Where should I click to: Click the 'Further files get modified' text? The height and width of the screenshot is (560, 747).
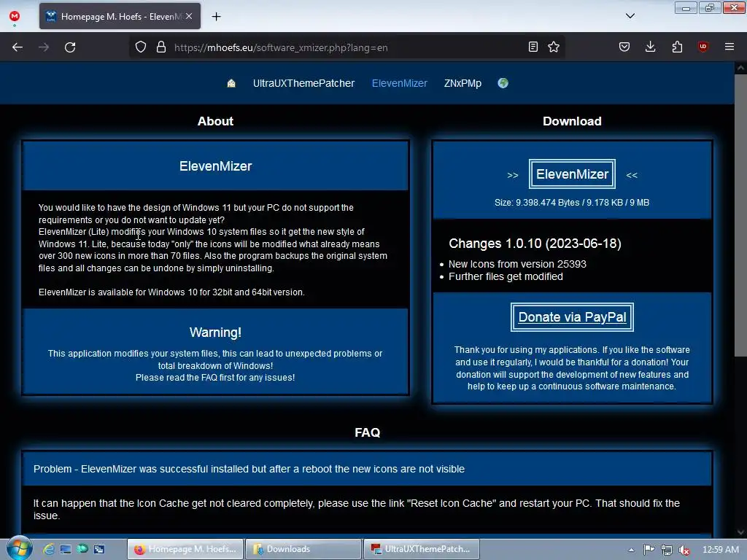tap(506, 276)
